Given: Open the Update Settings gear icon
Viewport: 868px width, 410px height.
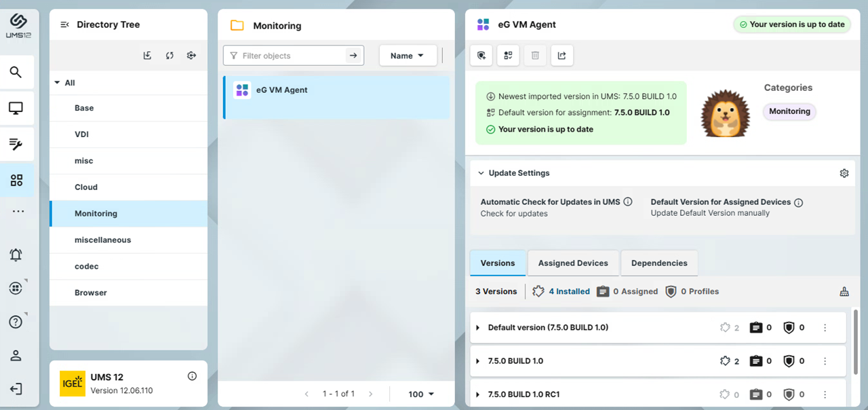Looking at the screenshot, I should tap(844, 173).
